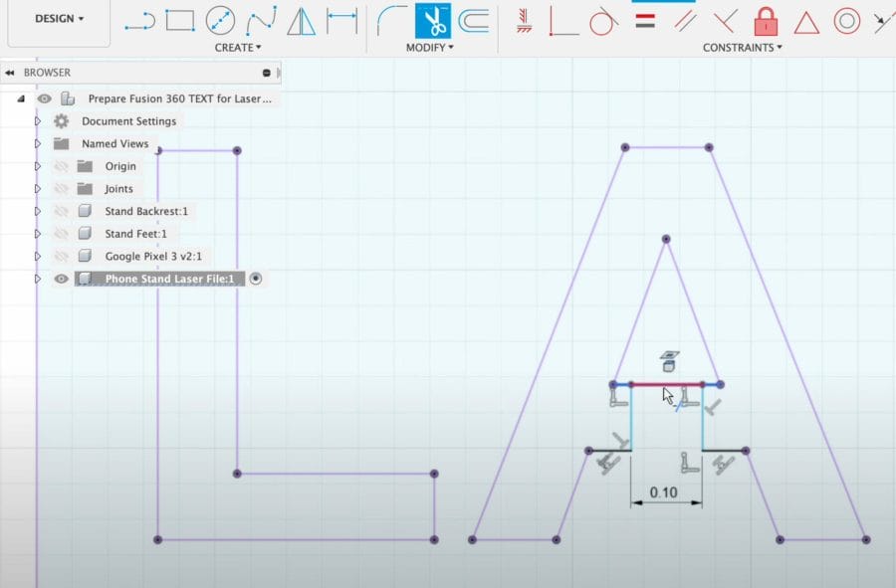This screenshot has height=588, width=896.
Task: Click the Trim scissors tool
Action: [432, 20]
